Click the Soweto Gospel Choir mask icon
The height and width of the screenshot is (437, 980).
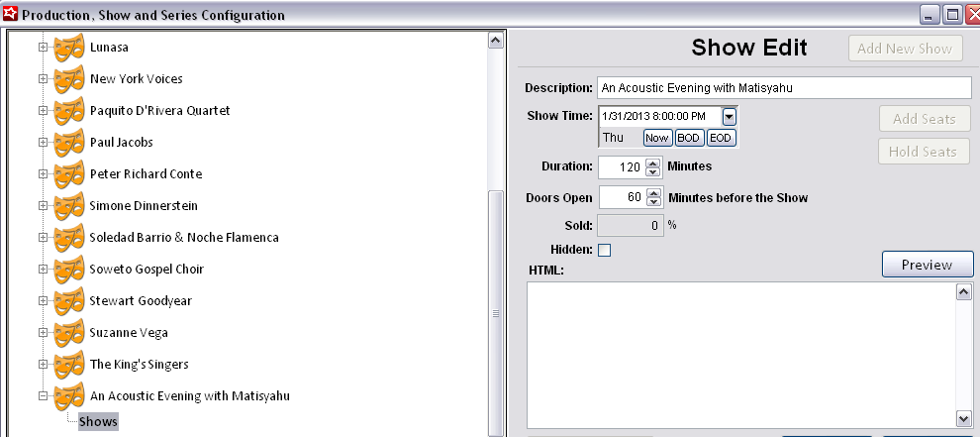68,270
